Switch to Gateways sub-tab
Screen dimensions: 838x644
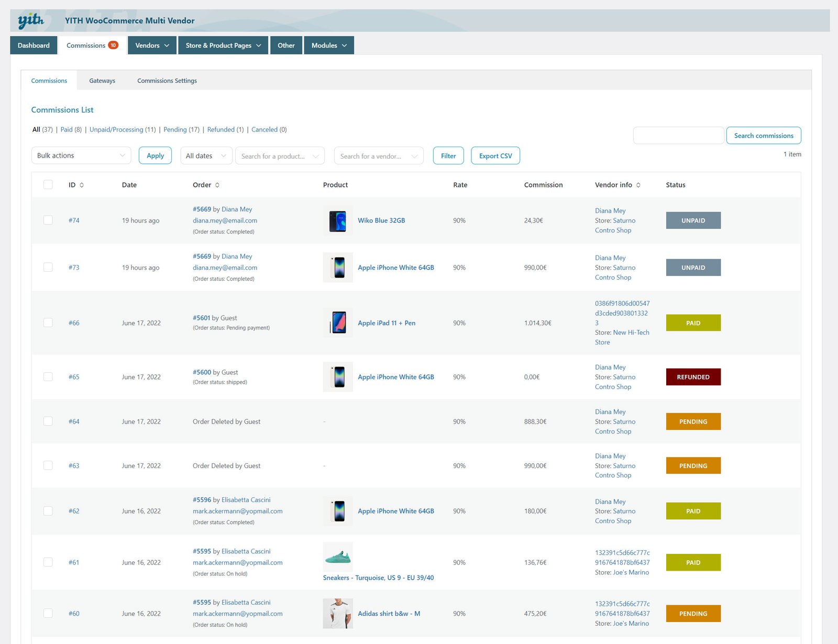102,81
